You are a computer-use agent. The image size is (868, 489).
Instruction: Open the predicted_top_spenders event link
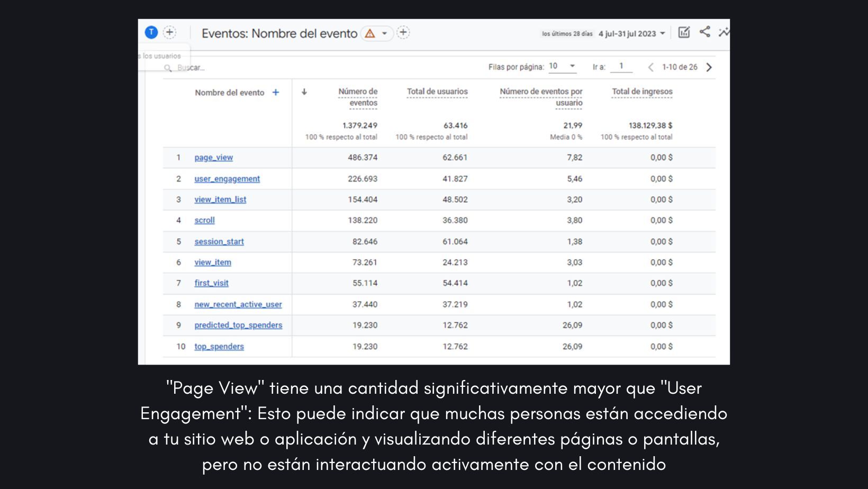[x=238, y=325]
